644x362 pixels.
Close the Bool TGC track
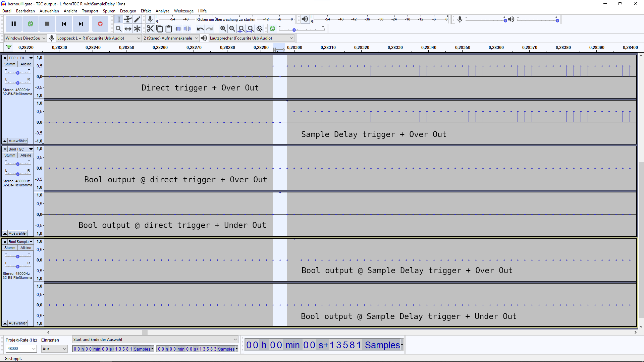point(5,149)
